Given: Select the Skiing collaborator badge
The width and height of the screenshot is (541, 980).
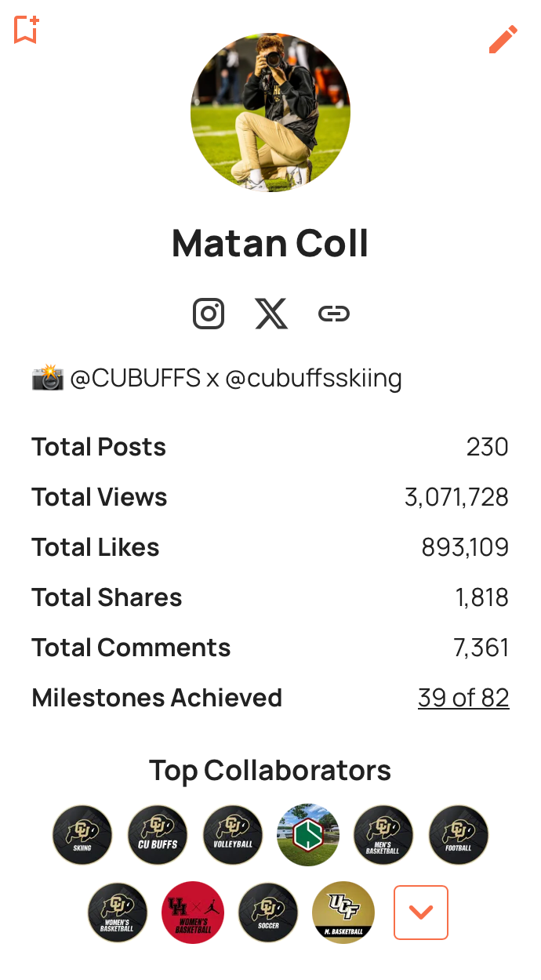Looking at the screenshot, I should pyautogui.click(x=82, y=835).
